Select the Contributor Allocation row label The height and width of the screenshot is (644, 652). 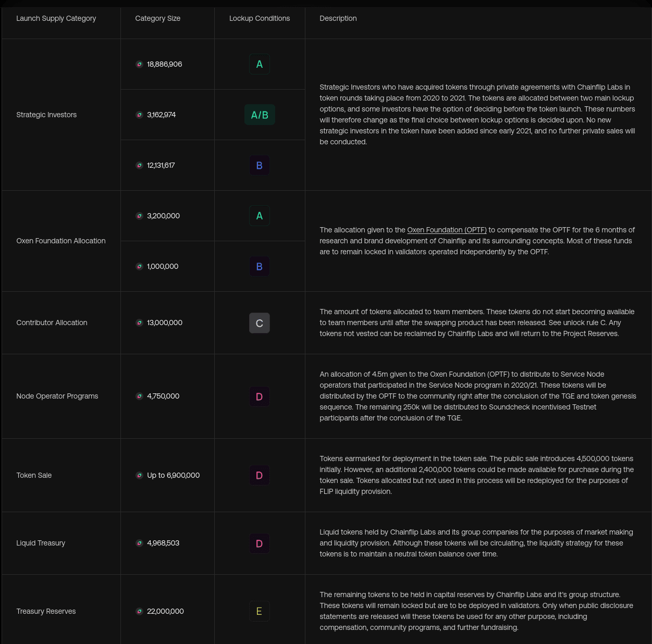pos(52,323)
